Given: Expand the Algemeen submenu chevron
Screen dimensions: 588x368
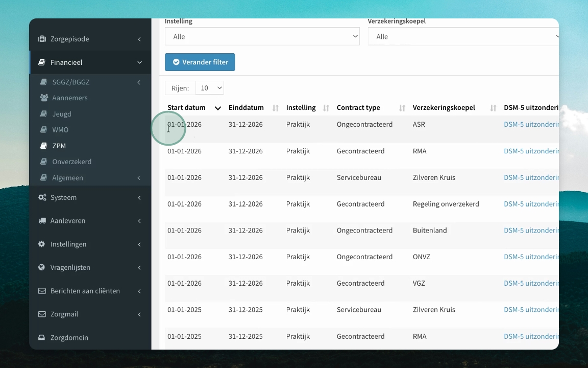Looking at the screenshot, I should [139, 178].
